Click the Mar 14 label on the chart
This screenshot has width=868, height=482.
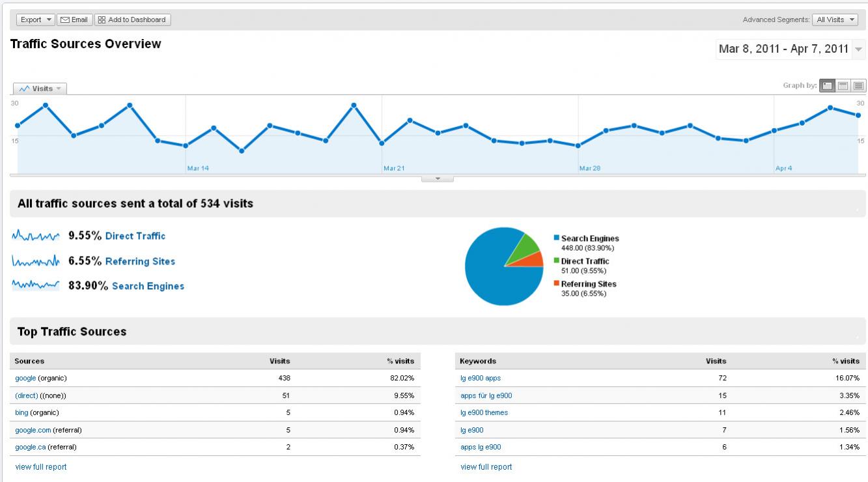click(x=198, y=169)
